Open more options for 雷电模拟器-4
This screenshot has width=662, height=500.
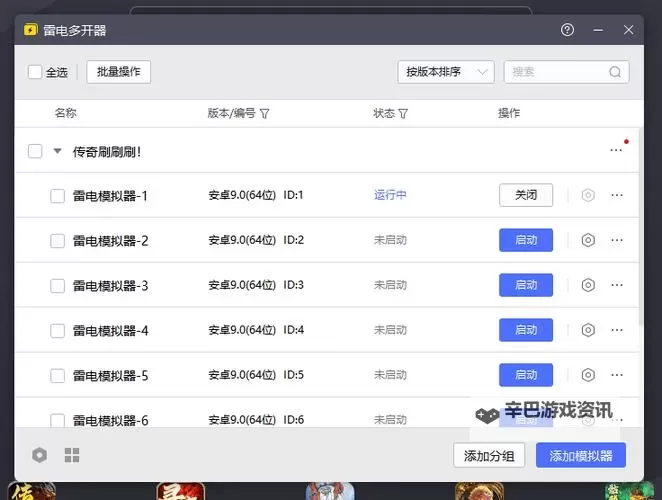(x=617, y=330)
